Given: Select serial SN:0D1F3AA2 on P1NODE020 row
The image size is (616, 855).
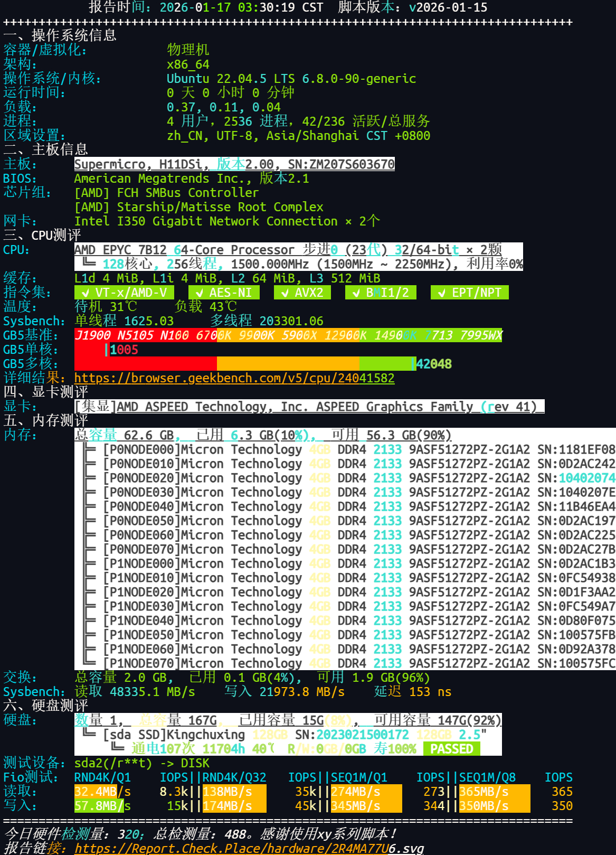Looking at the screenshot, I should coord(576,592).
